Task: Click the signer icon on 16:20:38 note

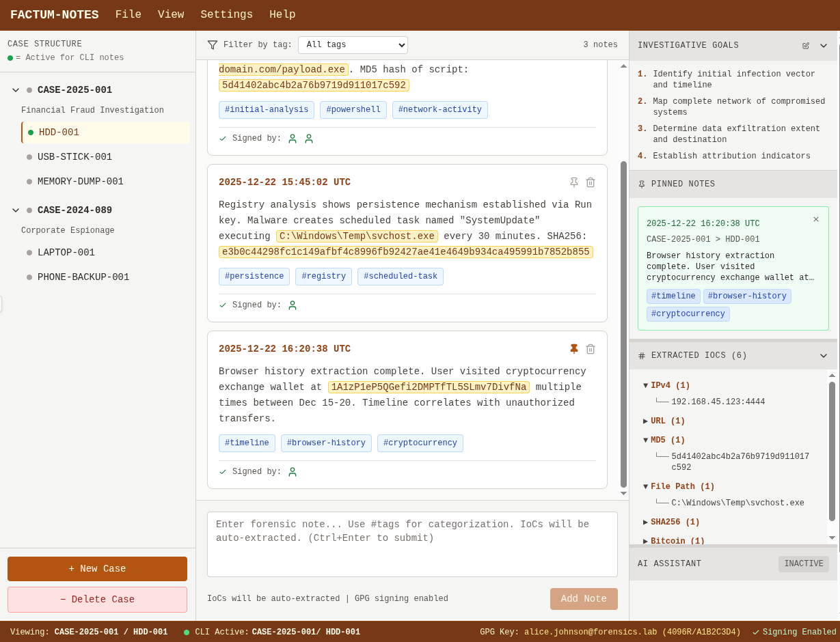Action: coord(293,472)
